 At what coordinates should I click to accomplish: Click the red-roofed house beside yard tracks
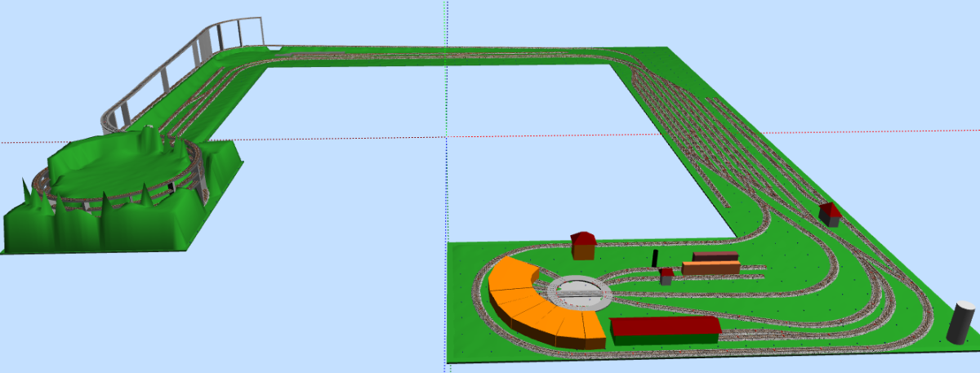830,214
